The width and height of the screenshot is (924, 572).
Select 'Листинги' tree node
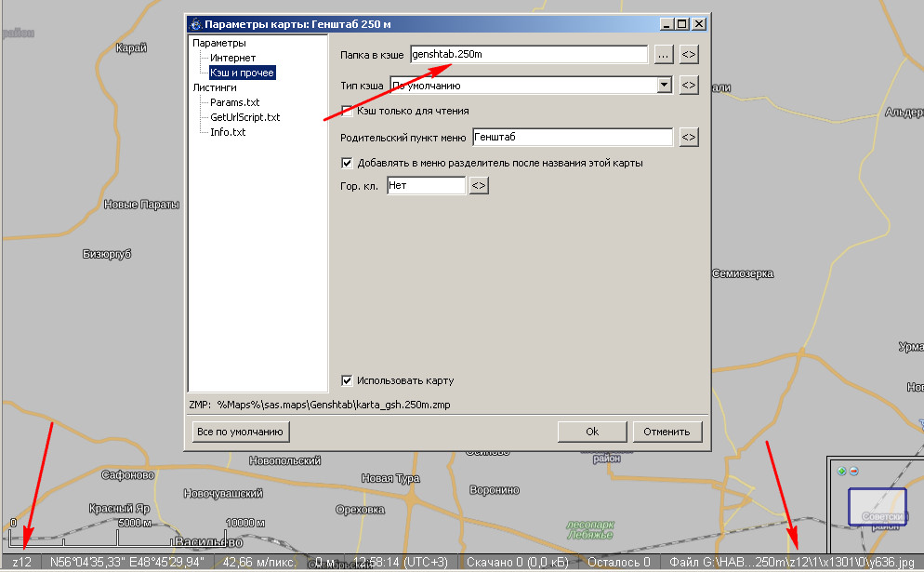[215, 87]
